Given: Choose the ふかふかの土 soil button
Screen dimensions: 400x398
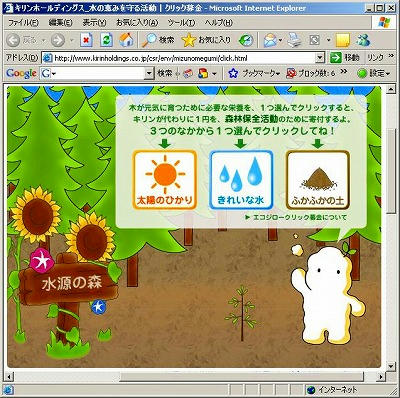Looking at the screenshot, I should 318,180.
